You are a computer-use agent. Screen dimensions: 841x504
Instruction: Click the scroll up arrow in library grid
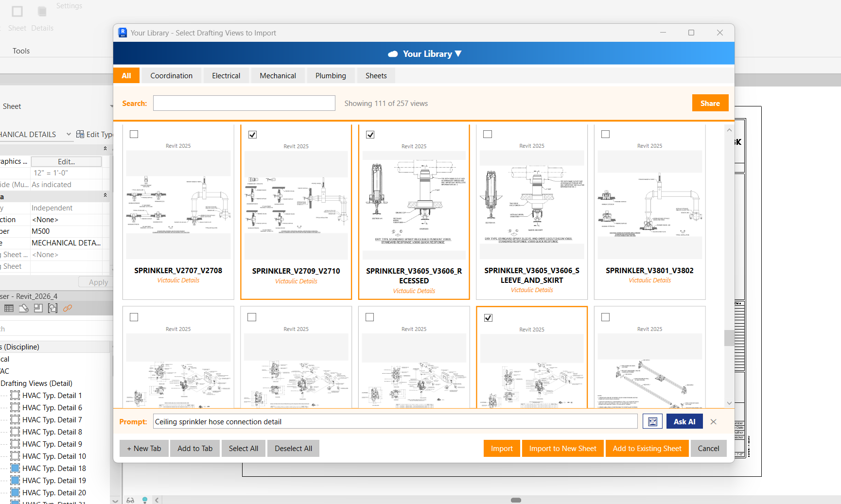(x=729, y=130)
